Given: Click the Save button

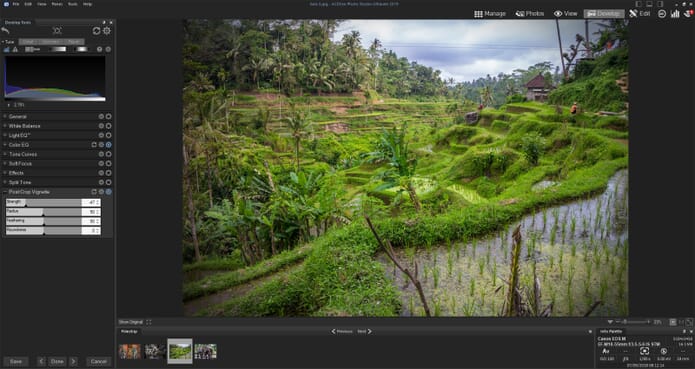Looking at the screenshot, I should pos(16,361).
